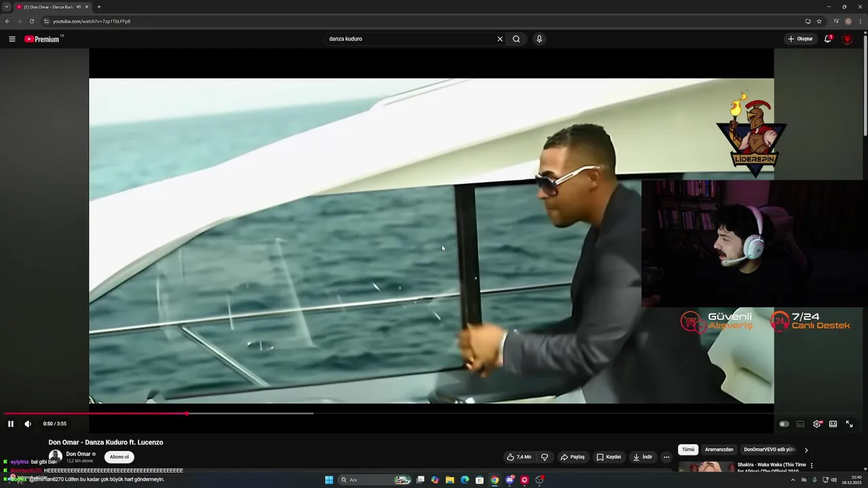This screenshot has height=488, width=868.
Task: Start voice search with microphone
Action: (539, 39)
